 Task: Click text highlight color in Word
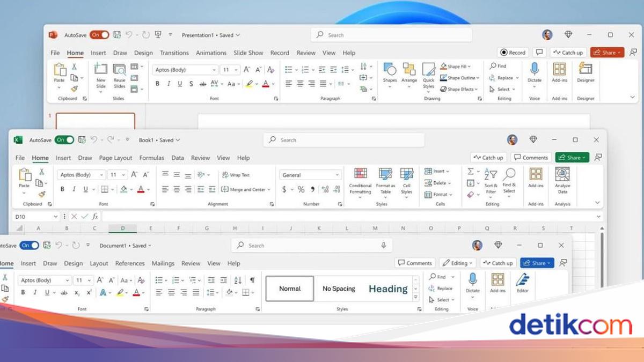[x=120, y=292]
